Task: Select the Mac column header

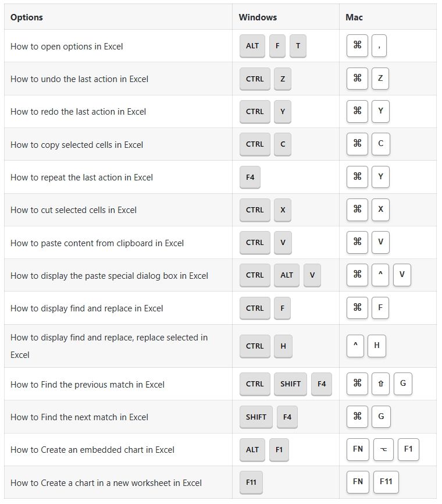Action: (x=354, y=17)
